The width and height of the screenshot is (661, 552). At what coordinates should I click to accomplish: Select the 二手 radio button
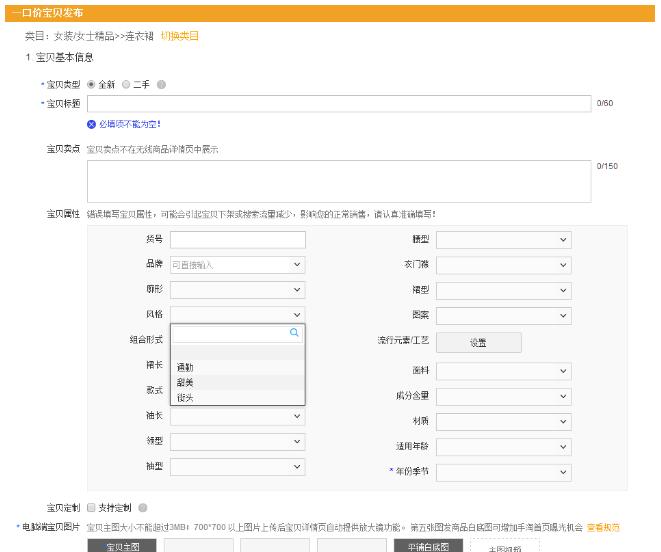(x=126, y=85)
